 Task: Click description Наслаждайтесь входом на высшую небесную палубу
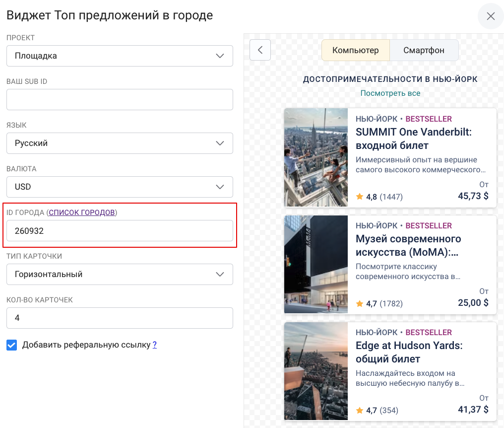tap(410, 378)
